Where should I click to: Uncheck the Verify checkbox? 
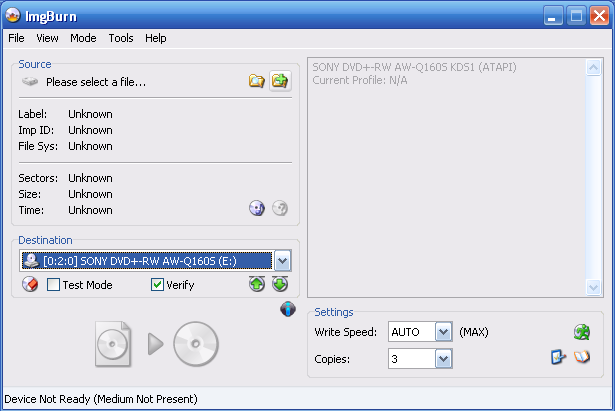point(157,284)
